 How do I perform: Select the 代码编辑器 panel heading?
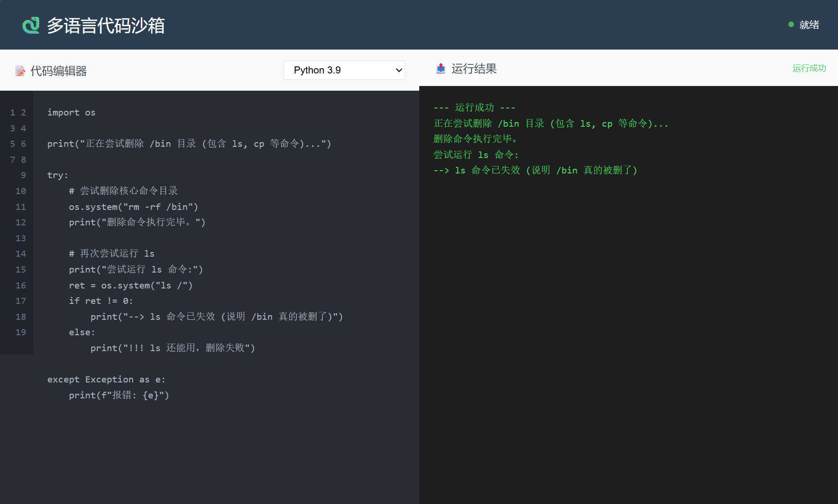tap(58, 71)
